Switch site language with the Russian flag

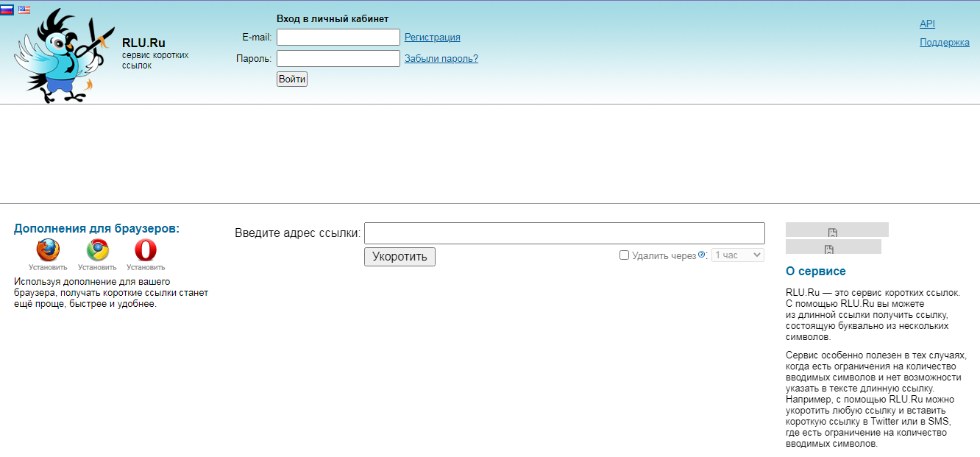coord(7,10)
